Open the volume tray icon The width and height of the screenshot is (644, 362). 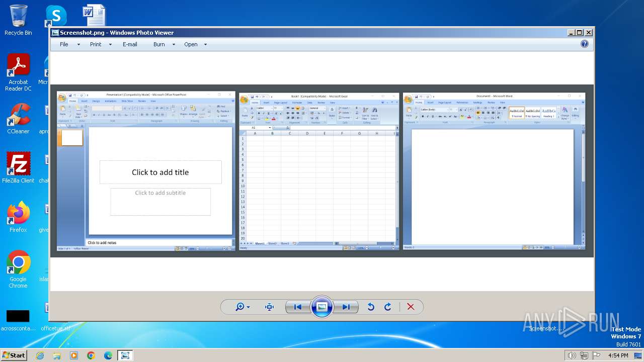click(572, 355)
